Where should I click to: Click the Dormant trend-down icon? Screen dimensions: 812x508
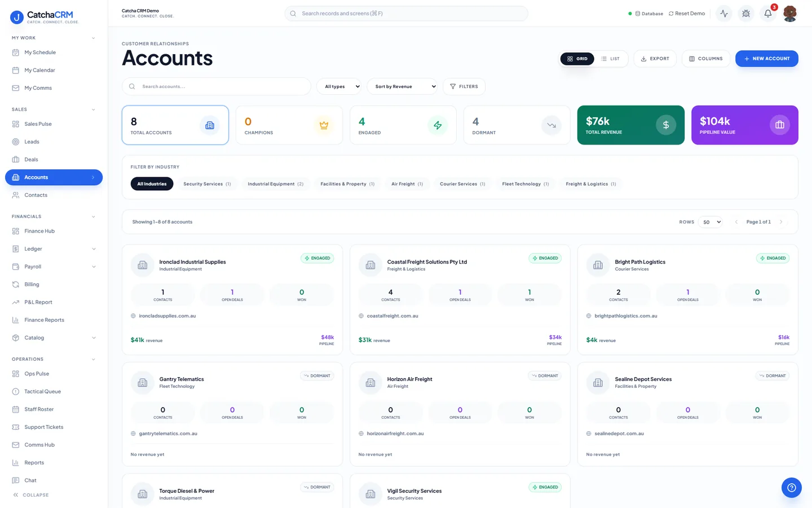click(x=551, y=125)
